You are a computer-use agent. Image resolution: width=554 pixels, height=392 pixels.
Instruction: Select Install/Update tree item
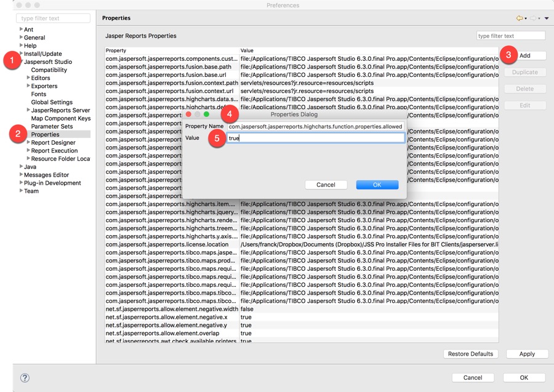[x=42, y=54]
